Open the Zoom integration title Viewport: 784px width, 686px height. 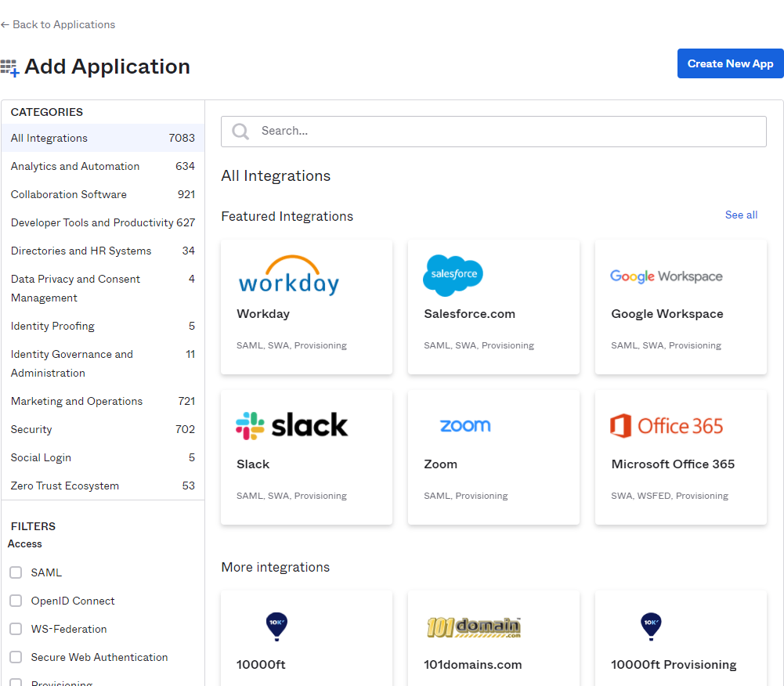pyautogui.click(x=440, y=464)
